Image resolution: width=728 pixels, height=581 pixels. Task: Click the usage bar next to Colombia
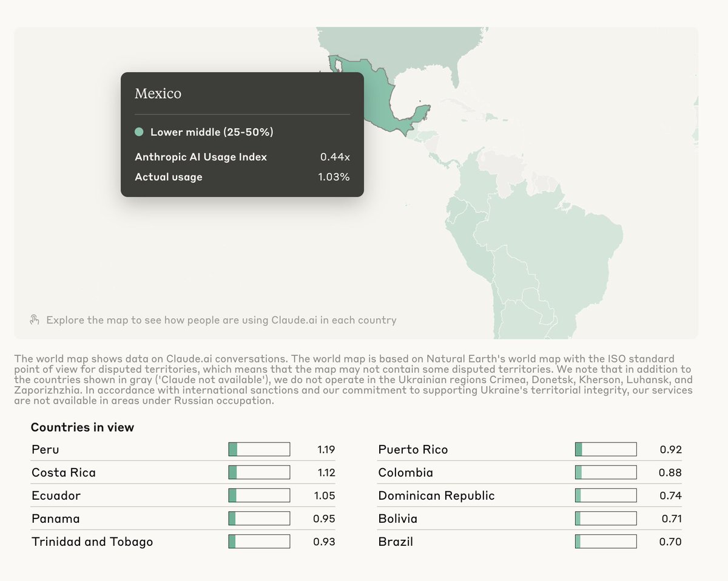coord(605,472)
